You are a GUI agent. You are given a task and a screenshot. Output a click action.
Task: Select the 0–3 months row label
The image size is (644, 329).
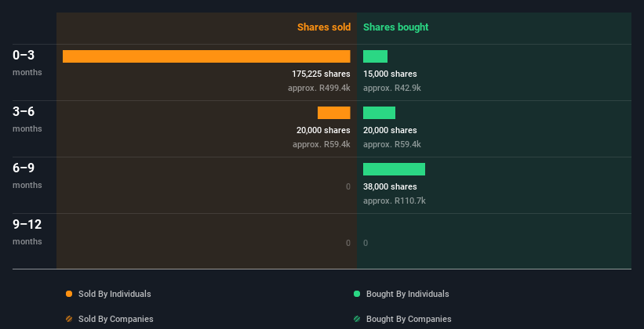tap(27, 63)
